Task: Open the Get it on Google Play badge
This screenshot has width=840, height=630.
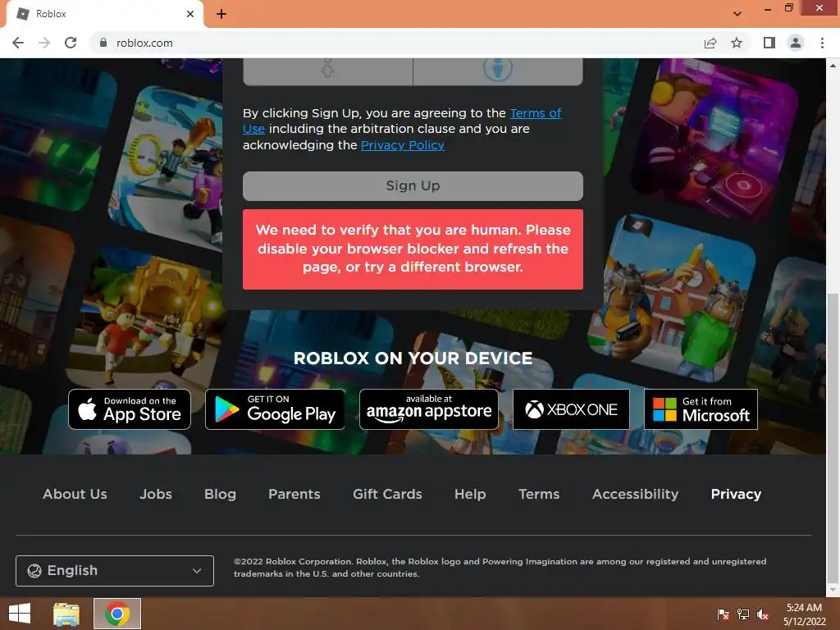Action: coord(275,409)
